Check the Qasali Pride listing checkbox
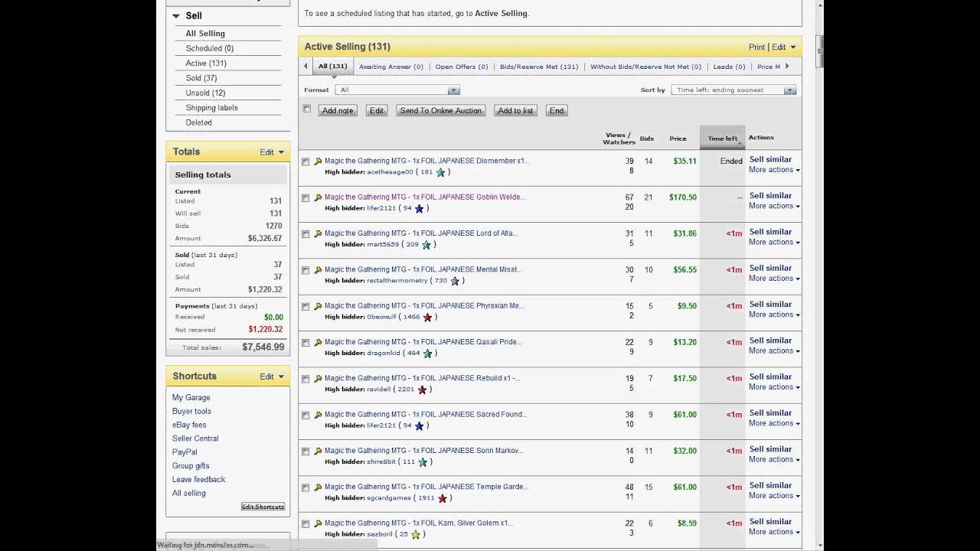Screen dimensions: 980x551 point(305,343)
